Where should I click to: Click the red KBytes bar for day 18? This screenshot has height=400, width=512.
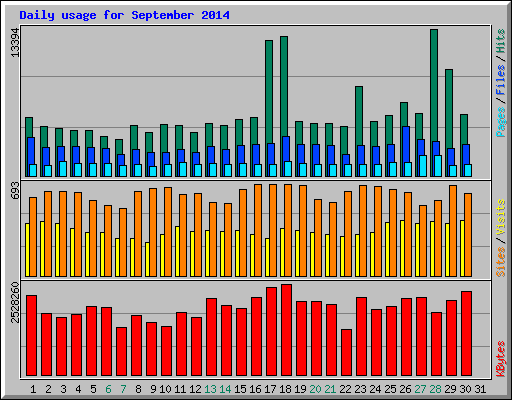(x=286, y=330)
